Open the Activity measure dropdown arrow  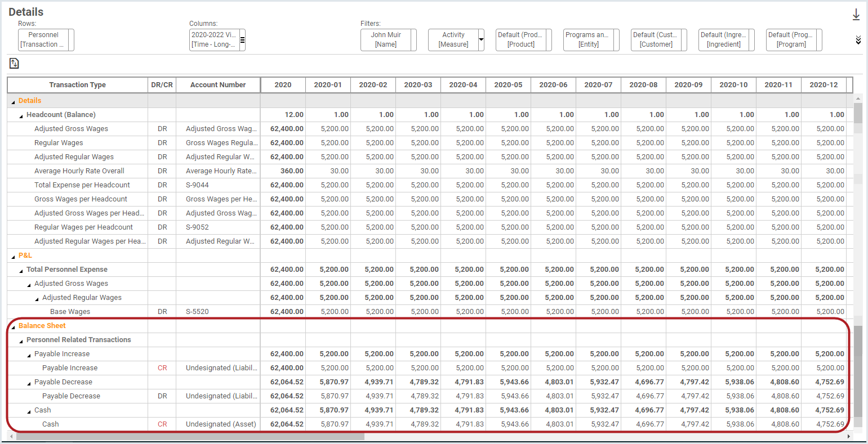click(x=481, y=39)
